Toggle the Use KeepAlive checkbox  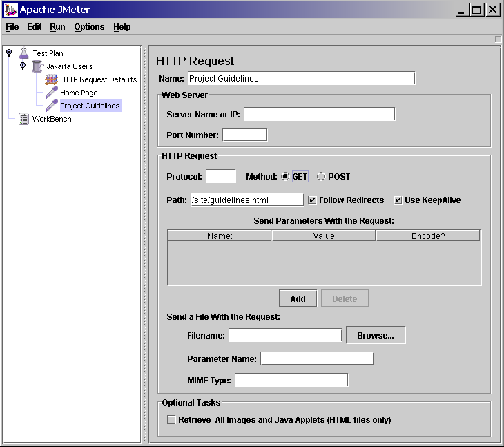(398, 200)
